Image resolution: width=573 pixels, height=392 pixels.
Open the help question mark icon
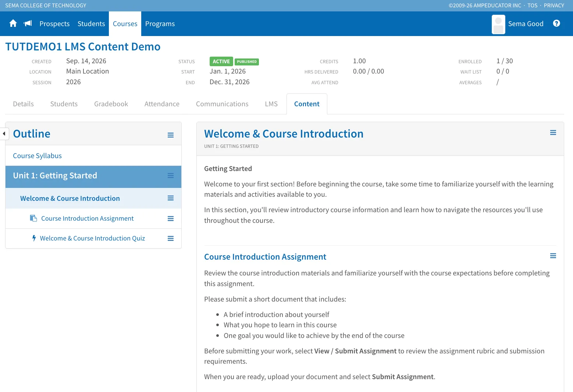coord(556,24)
